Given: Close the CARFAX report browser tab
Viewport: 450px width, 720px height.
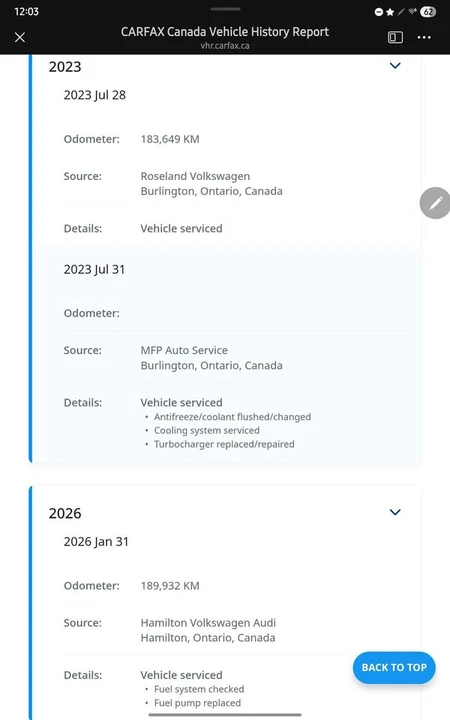Looking at the screenshot, I should pyautogui.click(x=20, y=37).
